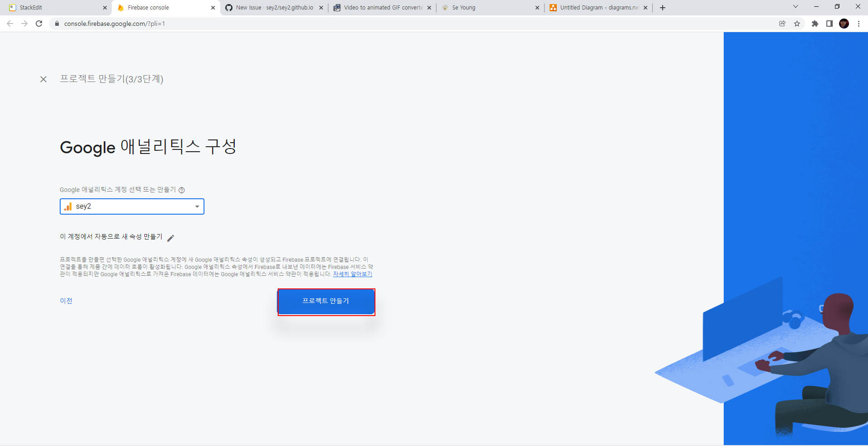
Task: Close the Video to animated GIF tab
Action: [429, 8]
